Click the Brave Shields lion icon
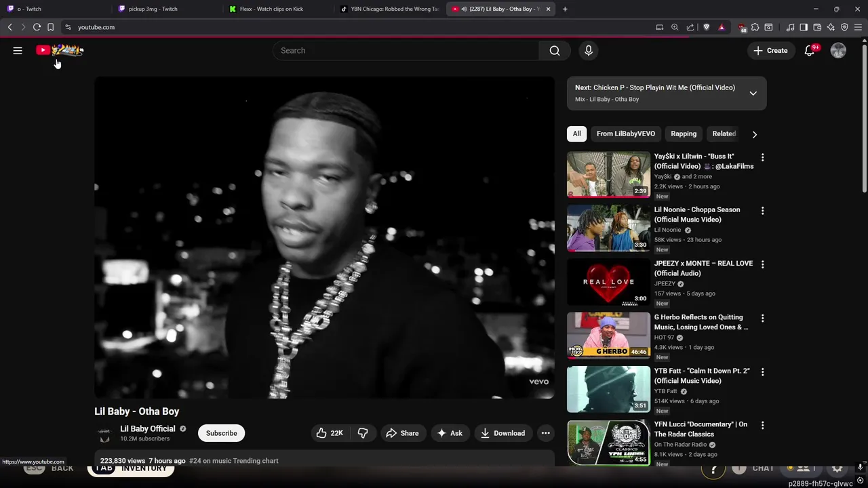868x488 pixels. coord(707,27)
